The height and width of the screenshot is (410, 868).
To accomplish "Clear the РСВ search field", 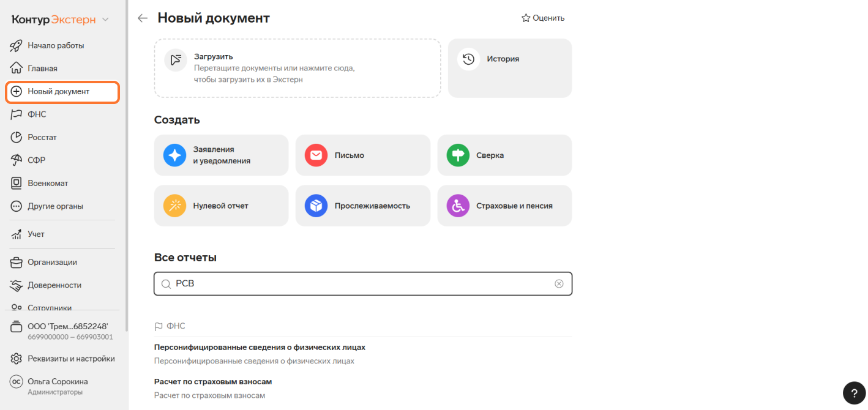I will coord(559,284).
